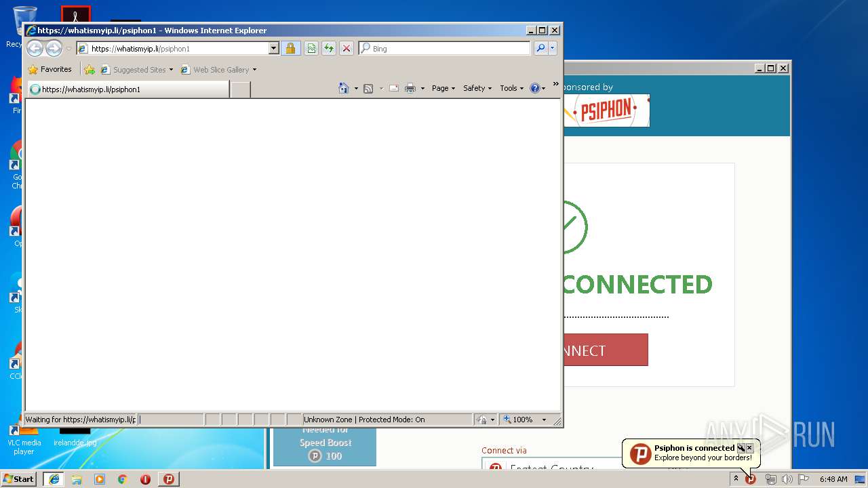Expand Home button dropdown arrow

[x=356, y=88]
